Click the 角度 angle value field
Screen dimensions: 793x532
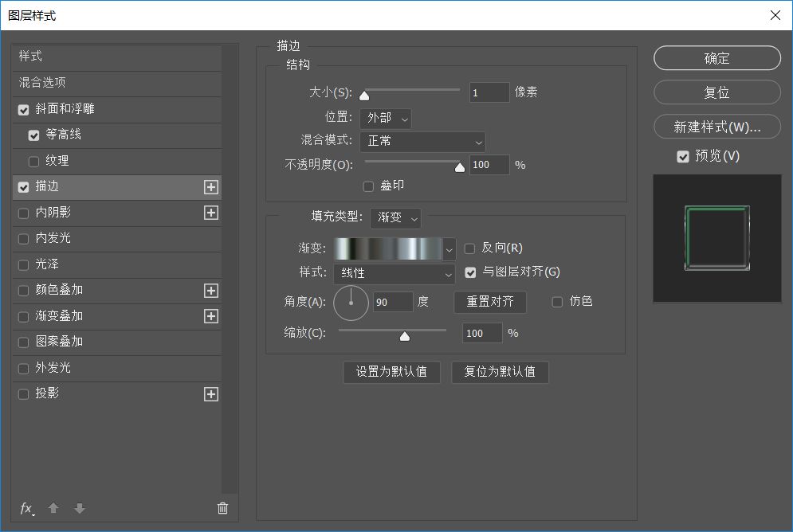point(392,302)
